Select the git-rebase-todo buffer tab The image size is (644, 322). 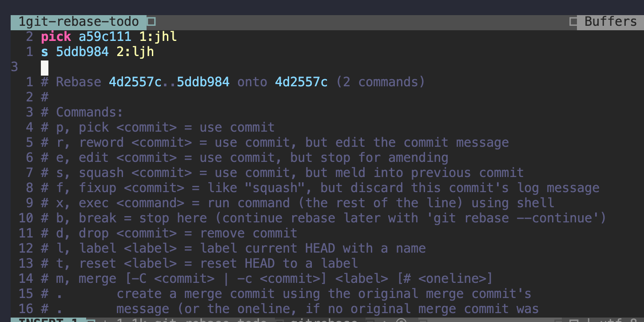[x=79, y=22]
